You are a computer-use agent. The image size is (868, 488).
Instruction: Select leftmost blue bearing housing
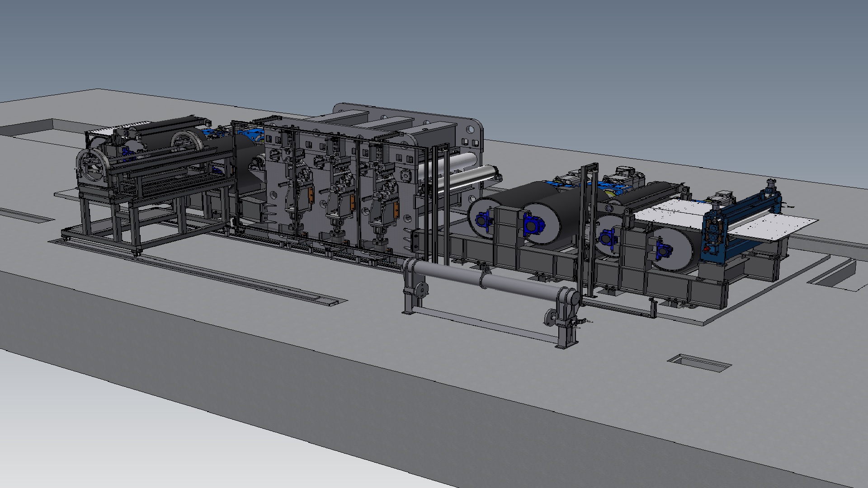click(482, 221)
